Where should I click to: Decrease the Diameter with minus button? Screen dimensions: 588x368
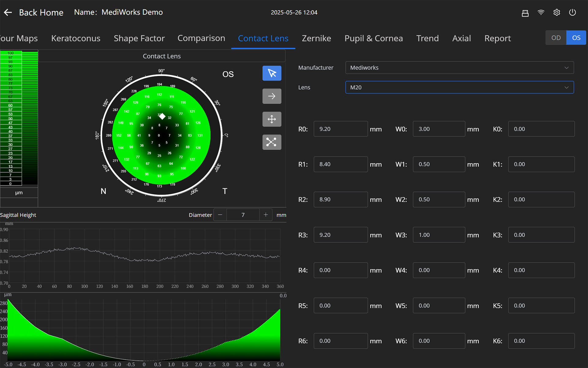[x=220, y=215]
